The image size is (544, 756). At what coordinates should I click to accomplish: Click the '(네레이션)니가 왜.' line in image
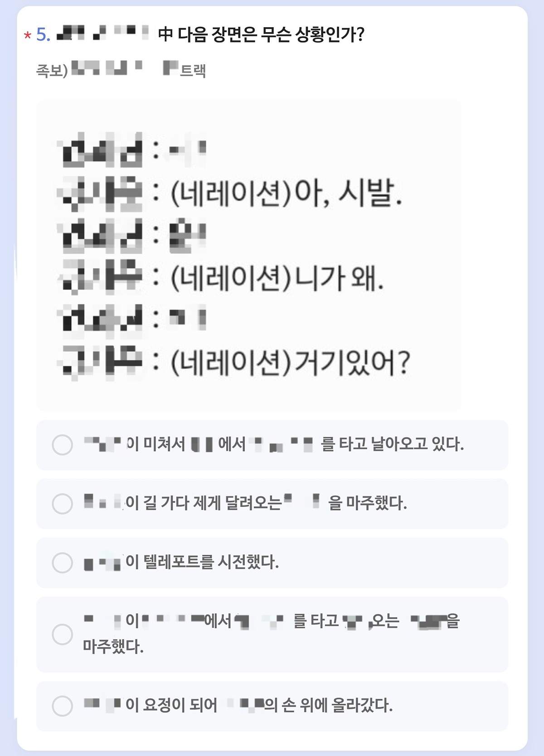tap(277, 278)
